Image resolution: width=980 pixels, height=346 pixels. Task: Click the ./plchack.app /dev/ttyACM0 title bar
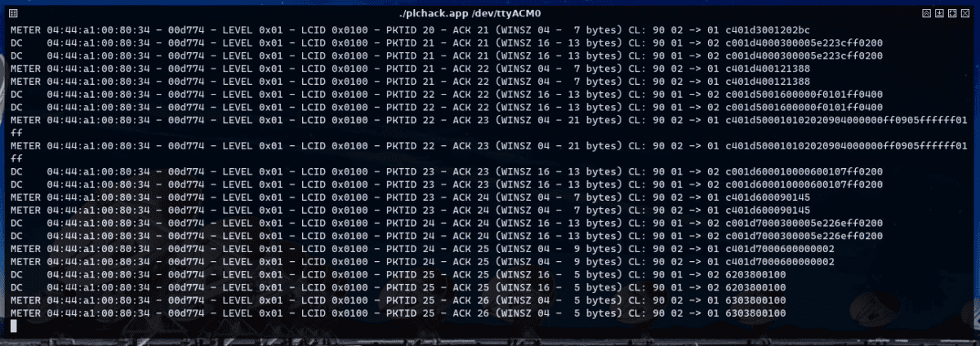pyautogui.click(x=490, y=13)
